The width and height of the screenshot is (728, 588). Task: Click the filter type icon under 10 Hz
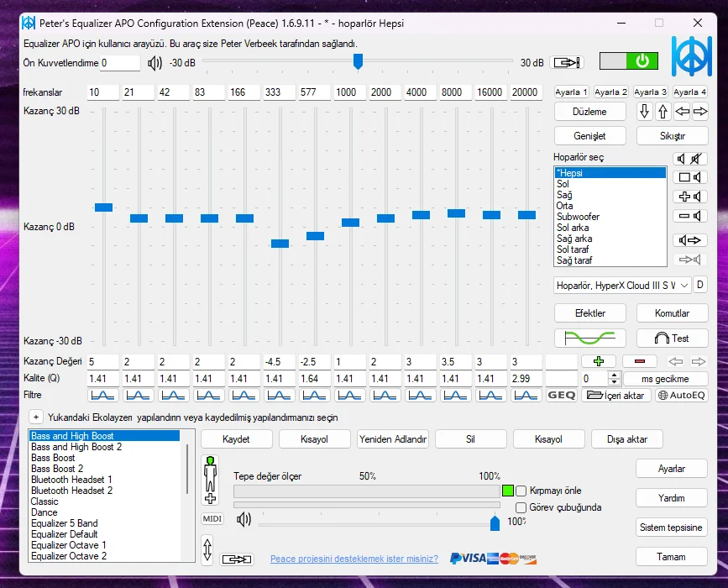(x=102, y=396)
